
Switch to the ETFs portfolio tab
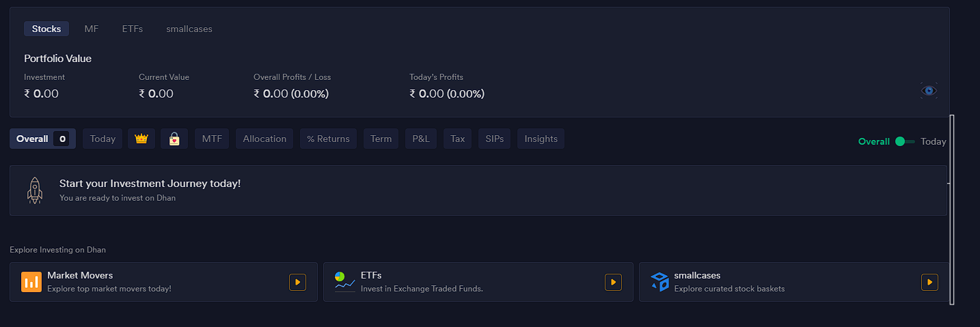tap(133, 29)
